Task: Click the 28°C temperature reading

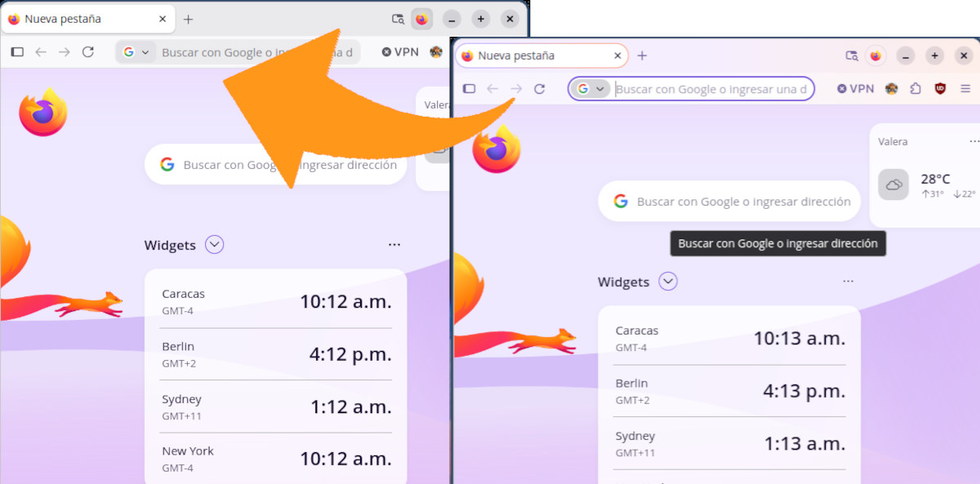Action: (936, 179)
